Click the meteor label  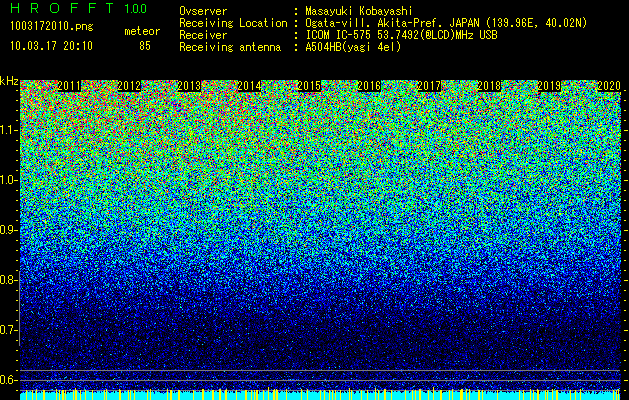pyautogui.click(x=142, y=31)
